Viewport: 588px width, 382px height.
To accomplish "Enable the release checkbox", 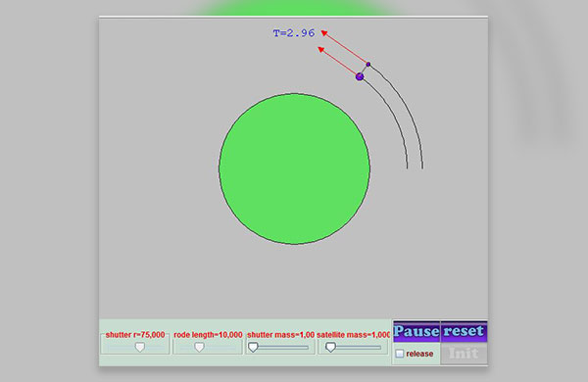I will pos(400,354).
